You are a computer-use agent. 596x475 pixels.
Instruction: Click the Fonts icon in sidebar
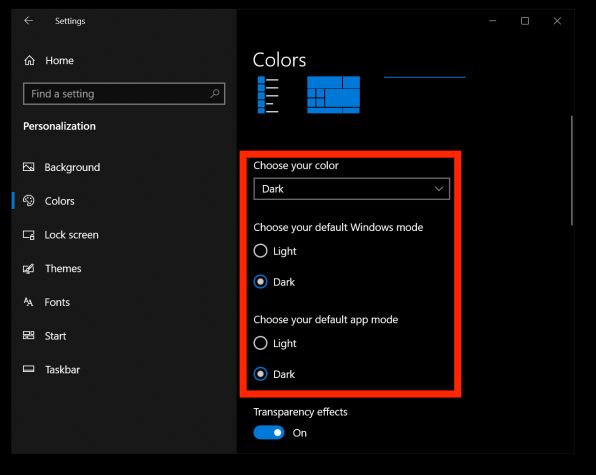point(29,302)
